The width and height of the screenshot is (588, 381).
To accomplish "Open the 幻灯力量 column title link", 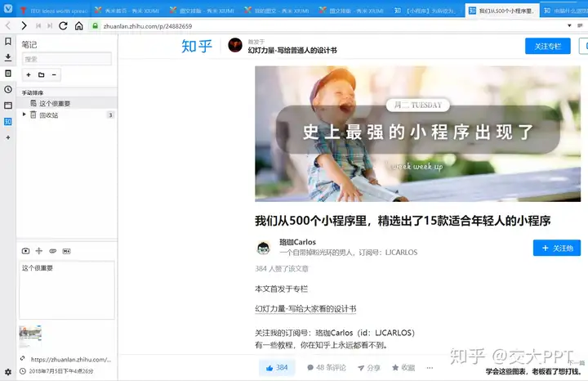I will [292, 51].
